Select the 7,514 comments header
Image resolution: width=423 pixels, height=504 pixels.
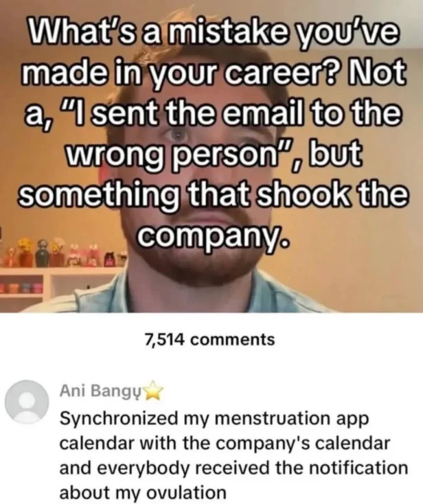coord(209,339)
